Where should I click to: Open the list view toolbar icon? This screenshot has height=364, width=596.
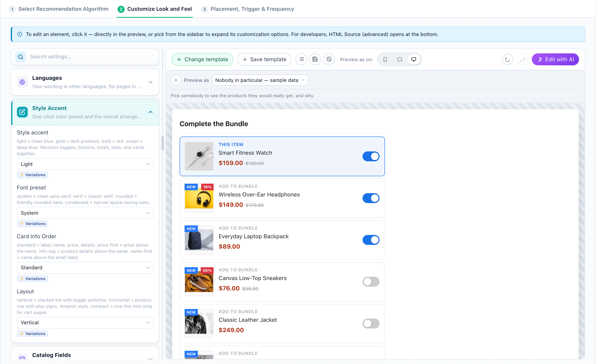pos(301,59)
